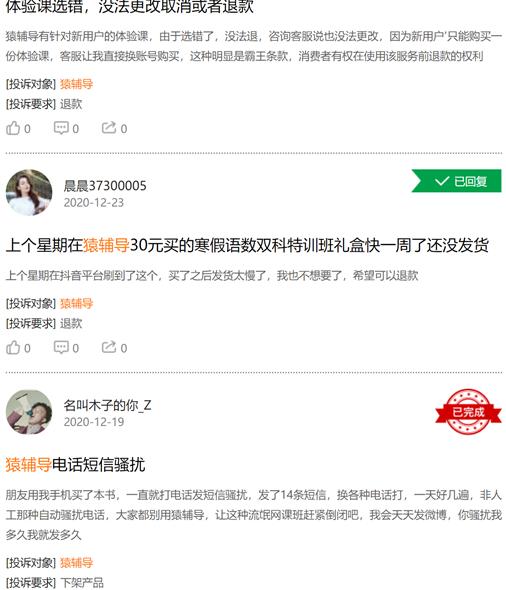The image size is (506, 590).
Task: Like the first complaint about 体验课选错
Action: coord(18,129)
